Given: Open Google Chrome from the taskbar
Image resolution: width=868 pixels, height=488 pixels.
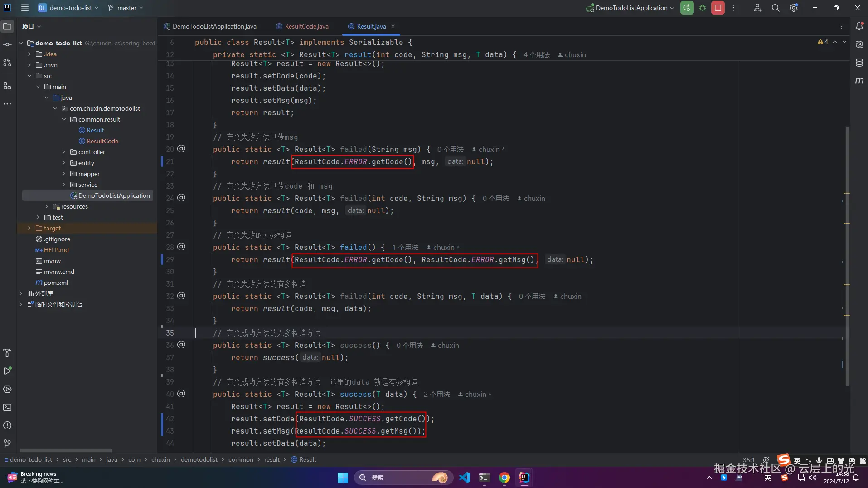Looking at the screenshot, I should (504, 478).
